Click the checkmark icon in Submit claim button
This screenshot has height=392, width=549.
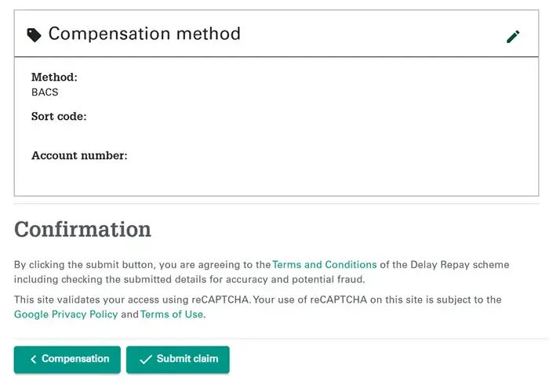146,359
